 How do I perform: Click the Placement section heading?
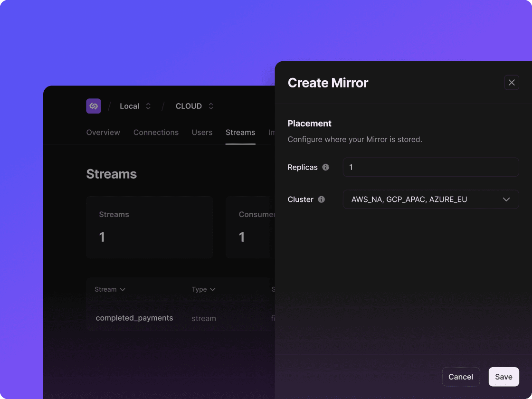coord(309,123)
